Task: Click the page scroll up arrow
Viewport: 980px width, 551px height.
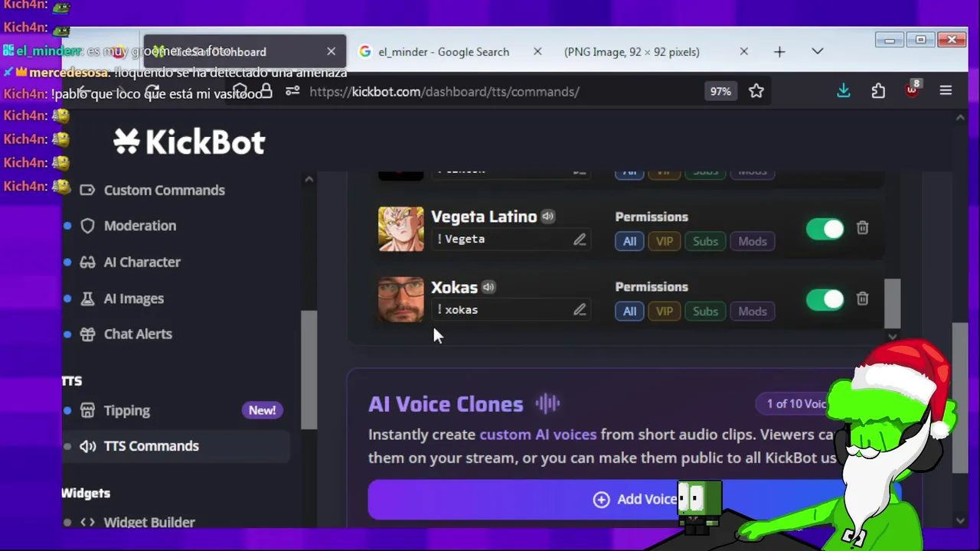Action: (x=960, y=118)
